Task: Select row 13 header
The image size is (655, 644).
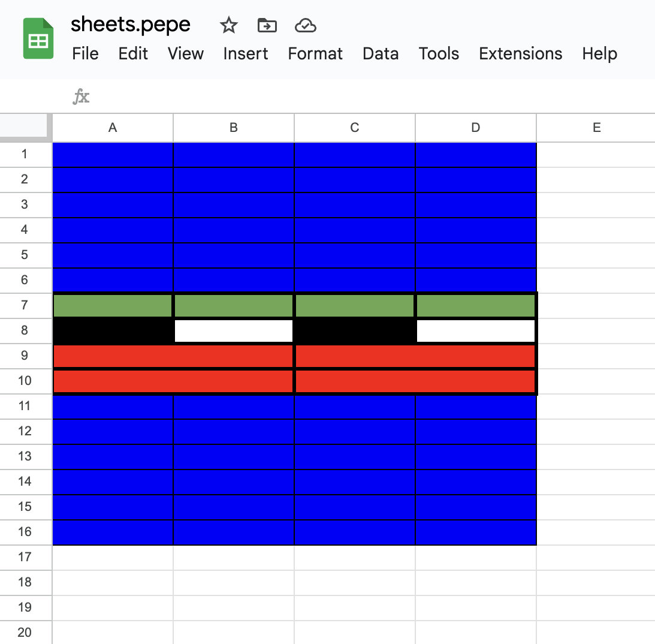Action: 26,457
